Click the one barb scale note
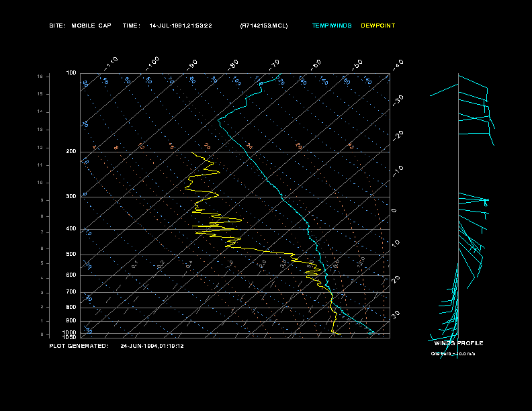 tap(453, 353)
